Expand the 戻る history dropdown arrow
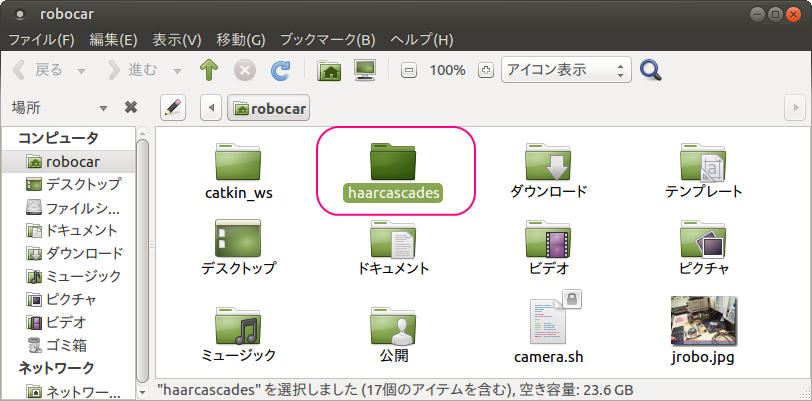 coord(81,71)
